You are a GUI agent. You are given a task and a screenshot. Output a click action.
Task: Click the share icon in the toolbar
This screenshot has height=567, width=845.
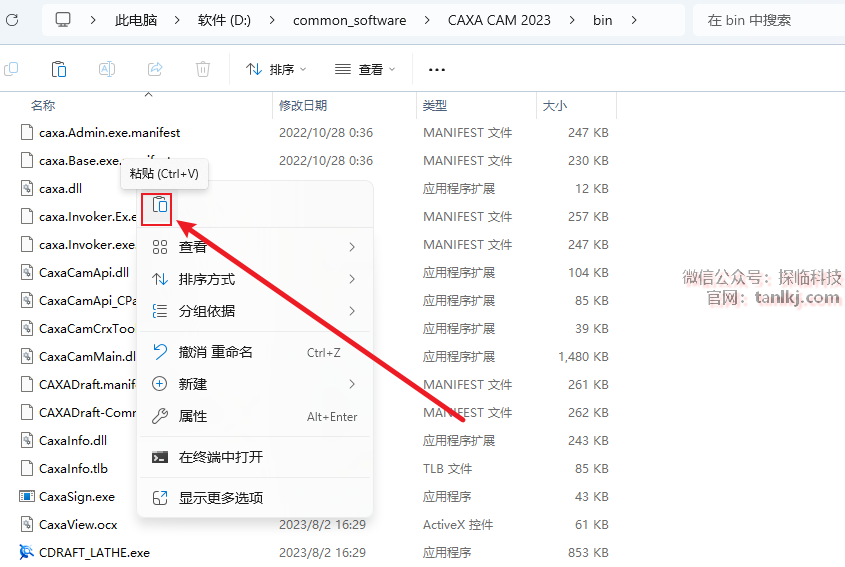point(155,69)
